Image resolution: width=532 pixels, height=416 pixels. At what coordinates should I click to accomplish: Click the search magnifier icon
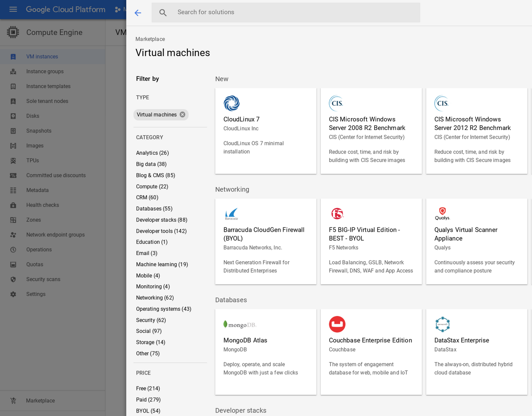click(163, 13)
